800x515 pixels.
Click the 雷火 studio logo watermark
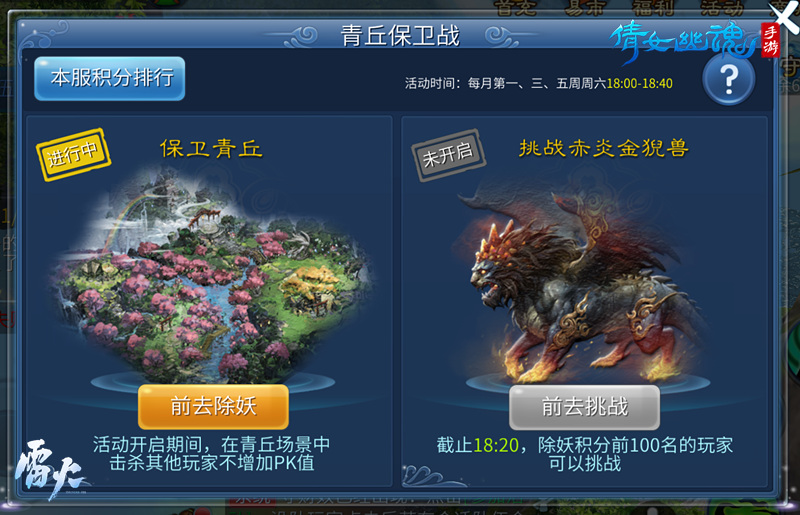tap(50, 469)
